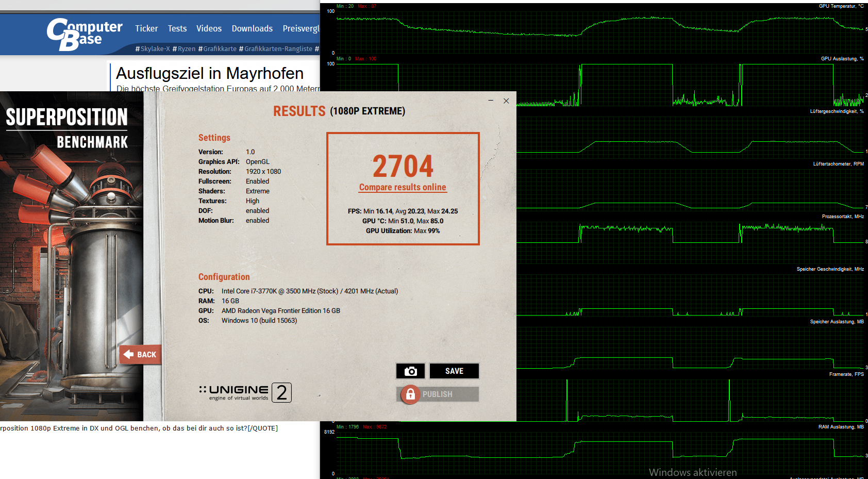Click the Settings section heading
This screenshot has height=479, width=868.
(214, 138)
